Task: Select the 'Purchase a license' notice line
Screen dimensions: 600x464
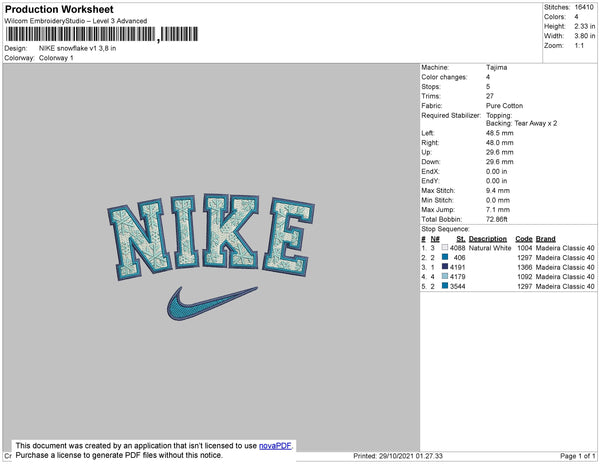Action: (119, 455)
